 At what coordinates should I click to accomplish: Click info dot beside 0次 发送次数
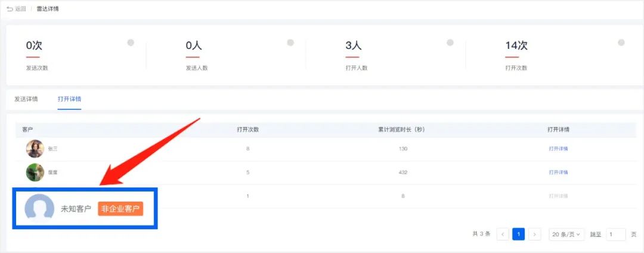point(131,43)
